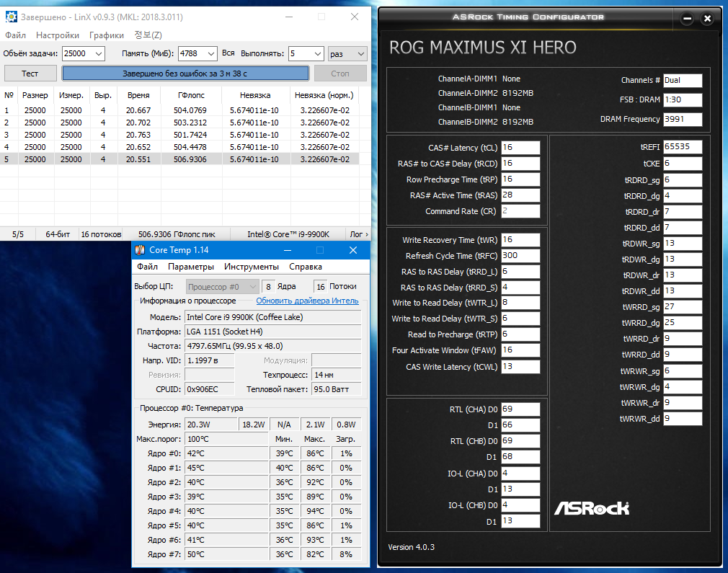The width and height of the screenshot is (728, 573).
Task: Click the Four Activate Window (tFAW) field
Action: 520,350
